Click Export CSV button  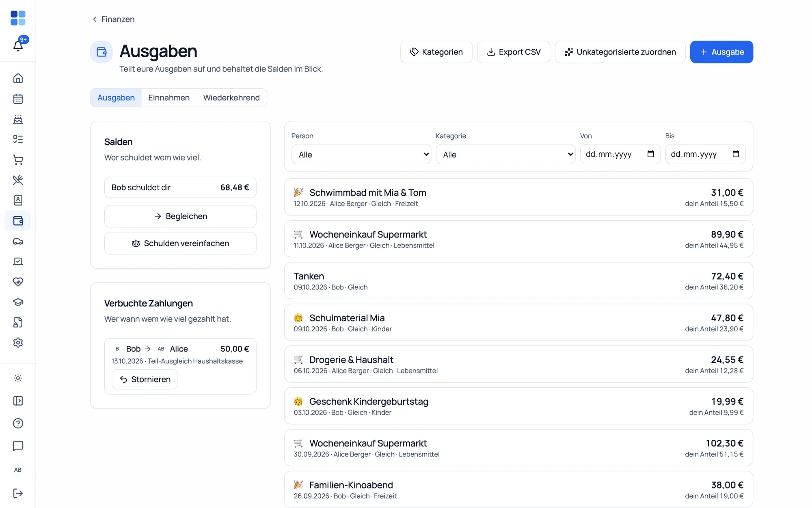click(x=514, y=52)
